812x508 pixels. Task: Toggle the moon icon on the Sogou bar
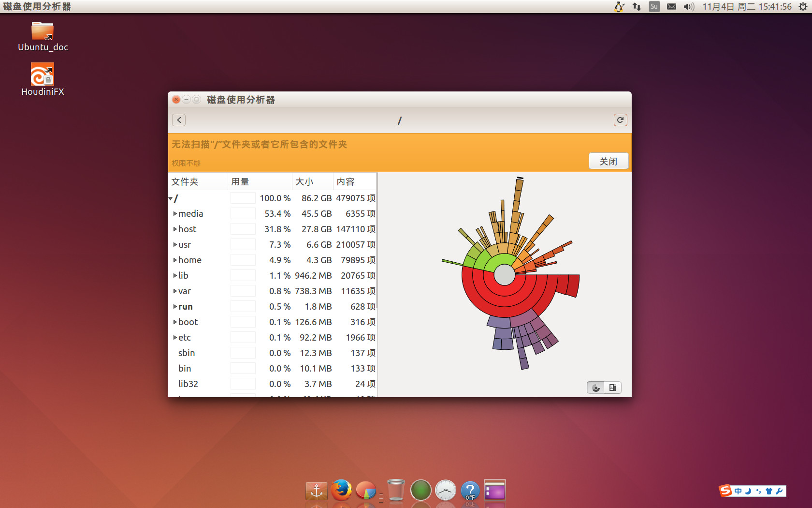coord(748,491)
